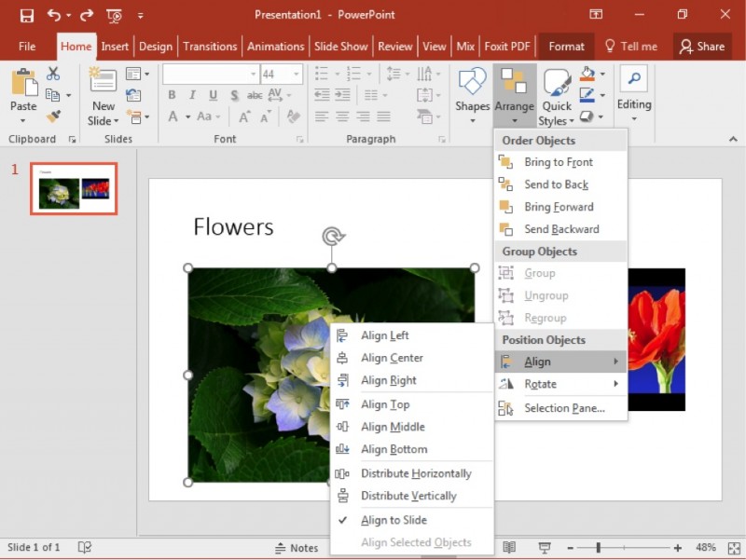Toggle the Align to Slide option
The width and height of the screenshot is (746, 560).
(x=394, y=520)
